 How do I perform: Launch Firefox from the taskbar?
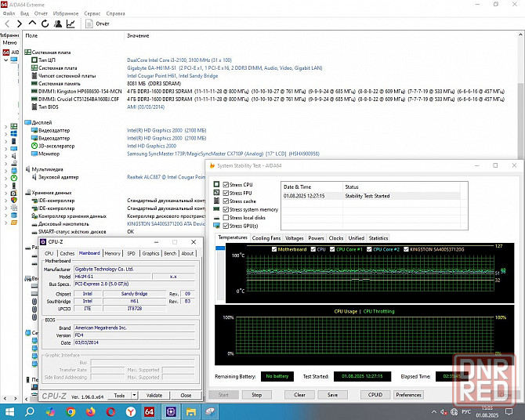(x=90, y=411)
